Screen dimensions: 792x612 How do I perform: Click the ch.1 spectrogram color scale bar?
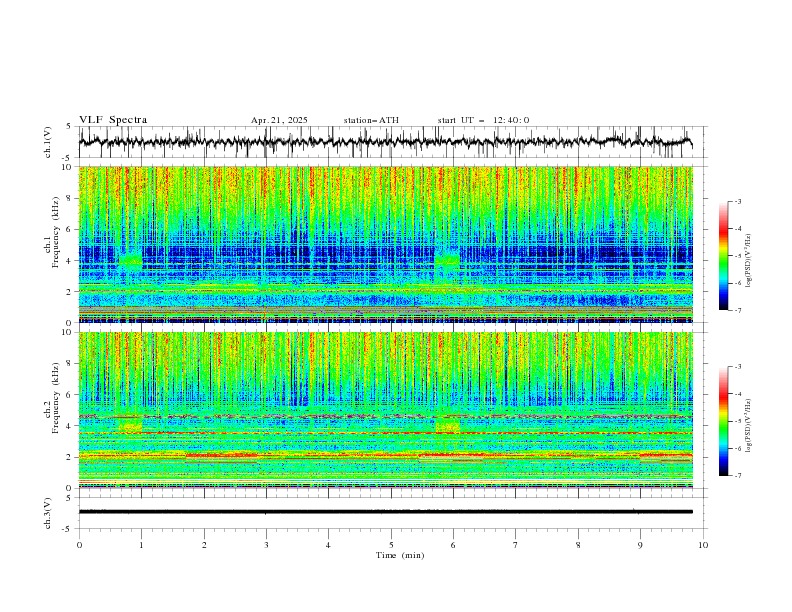pos(724,256)
